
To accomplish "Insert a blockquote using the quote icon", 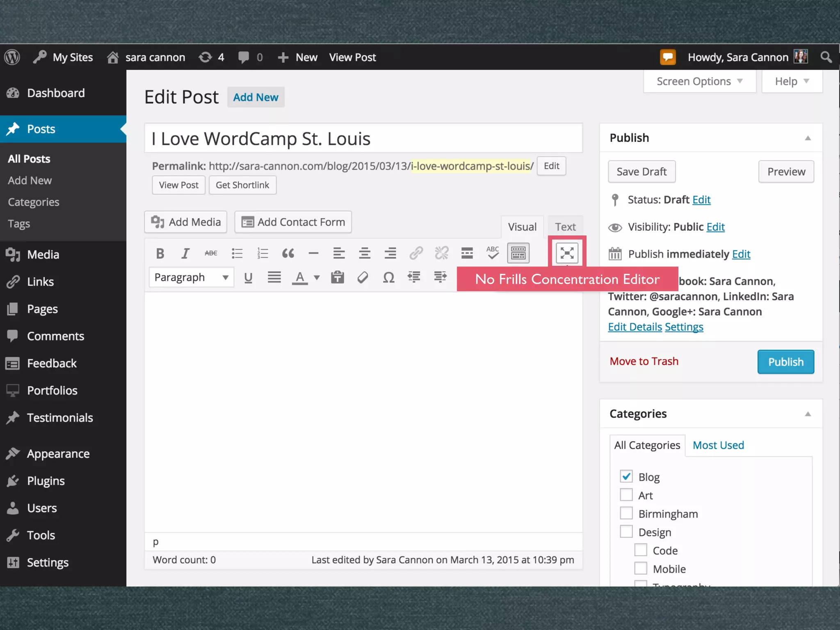I will coord(288,253).
